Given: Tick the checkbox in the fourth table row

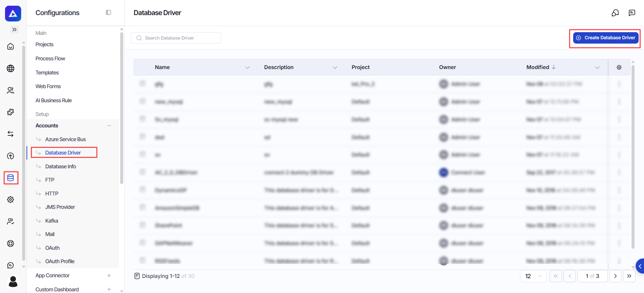Looking at the screenshot, I should (x=143, y=136).
